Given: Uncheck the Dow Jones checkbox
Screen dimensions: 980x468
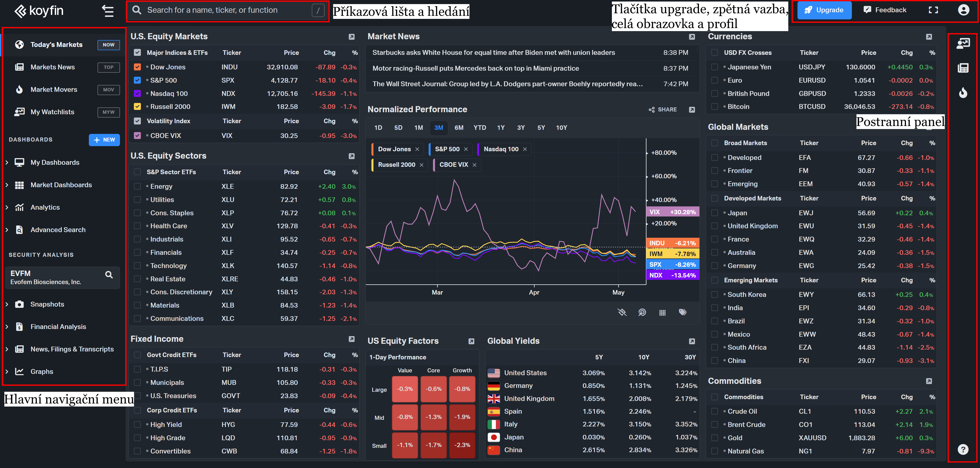Looking at the screenshot, I should pos(137,67).
